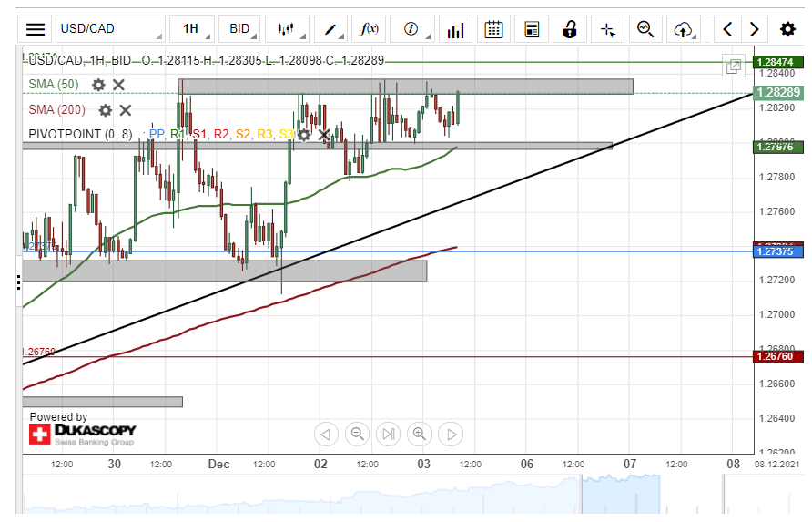812x522 pixels.
Task: Go back with the left arrow
Action: coord(727,29)
